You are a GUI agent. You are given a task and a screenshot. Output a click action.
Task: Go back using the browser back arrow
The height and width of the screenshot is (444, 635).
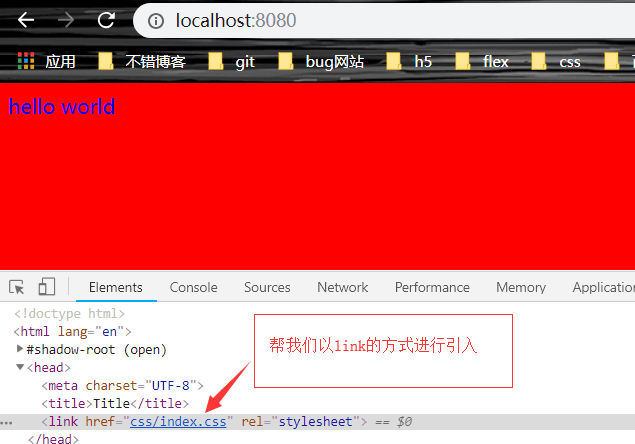[x=26, y=20]
